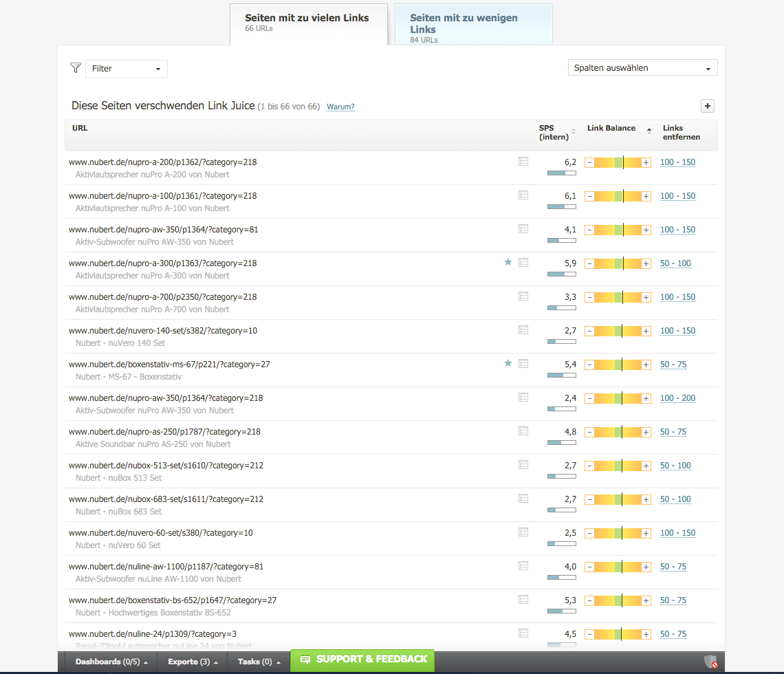Image resolution: width=784 pixels, height=674 pixels.
Task: Open details icon for nupro-aw-350 category=81 row
Action: (x=523, y=229)
